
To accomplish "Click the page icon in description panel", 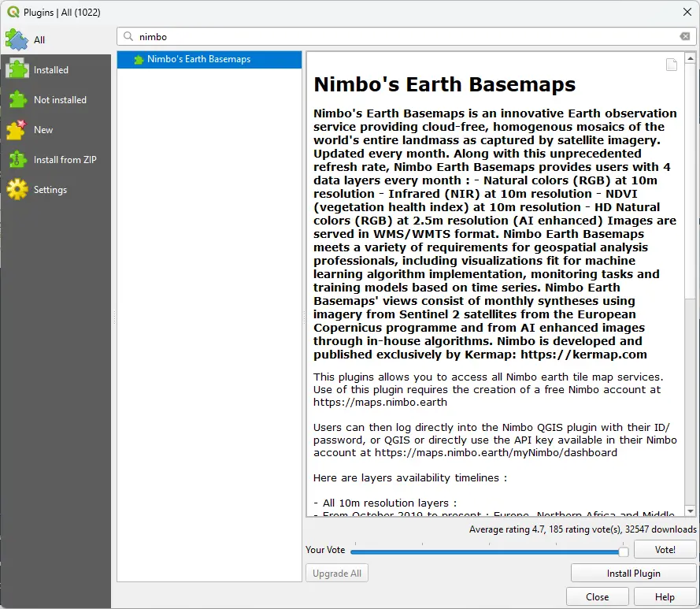I will [672, 65].
